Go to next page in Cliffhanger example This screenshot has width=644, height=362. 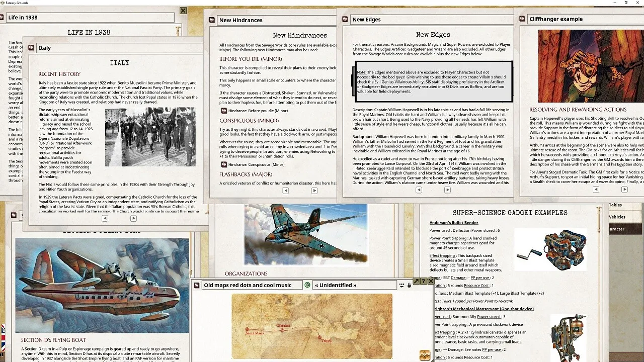click(624, 190)
